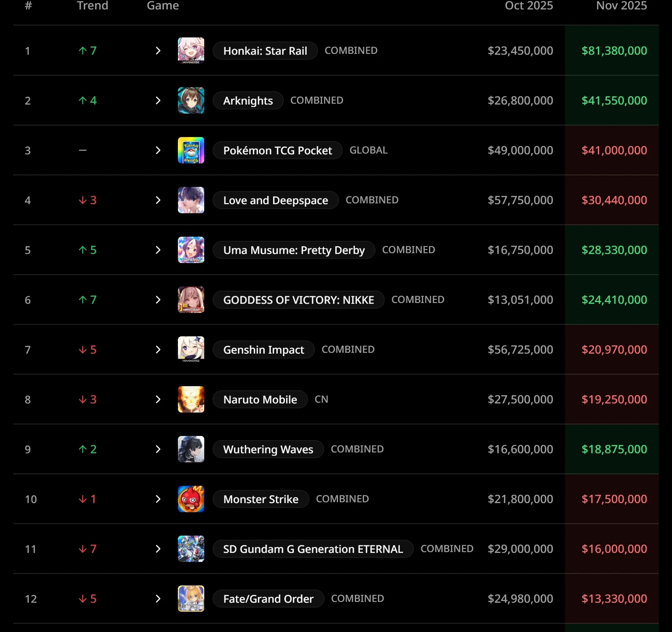672x632 pixels.
Task: Open the Fate/Grand Order game icon
Action: [191, 599]
